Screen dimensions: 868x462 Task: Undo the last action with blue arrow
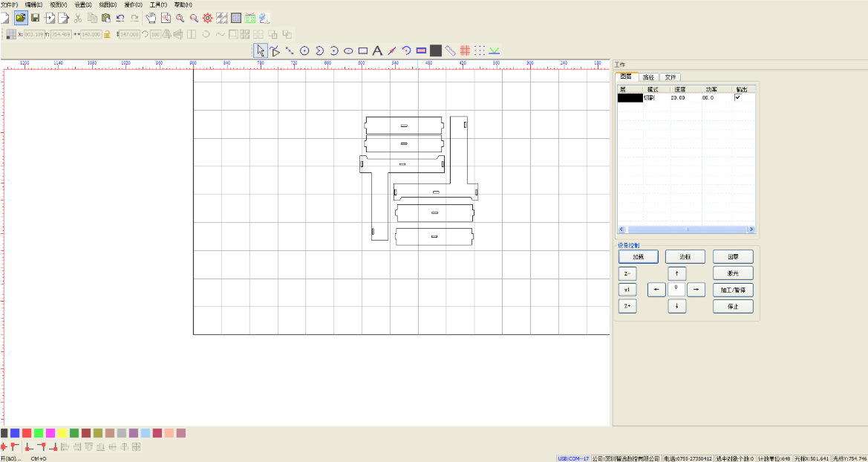[120, 18]
